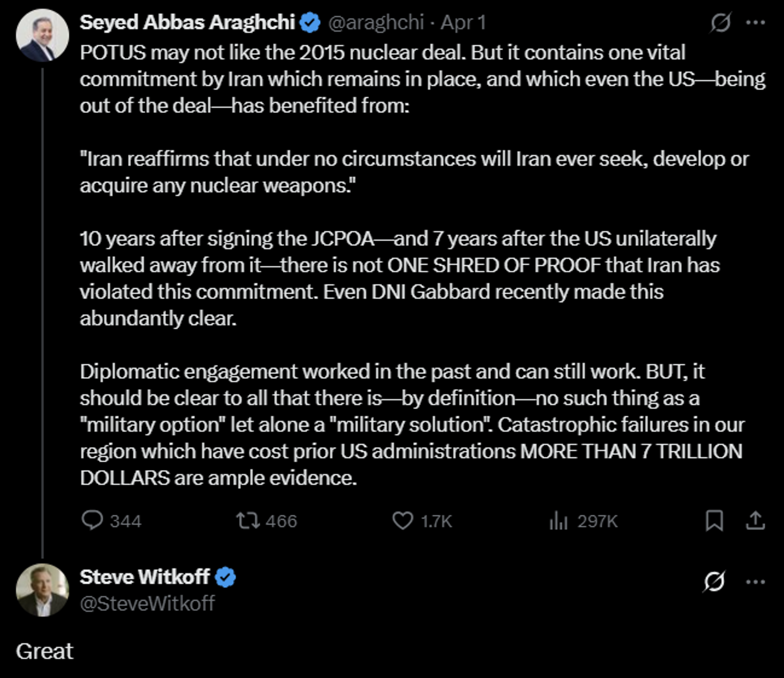The width and height of the screenshot is (784, 678).
Task: Open the more options menu on Araghchi's post
Action: [x=755, y=23]
